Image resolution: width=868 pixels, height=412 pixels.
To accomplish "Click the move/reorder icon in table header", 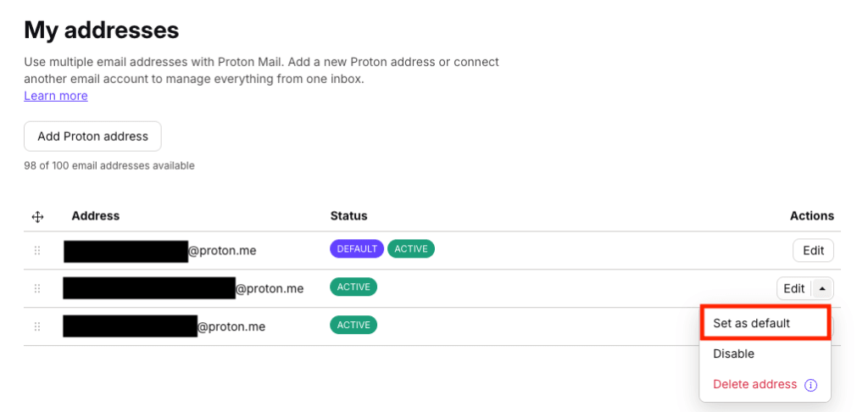I will (x=37, y=217).
